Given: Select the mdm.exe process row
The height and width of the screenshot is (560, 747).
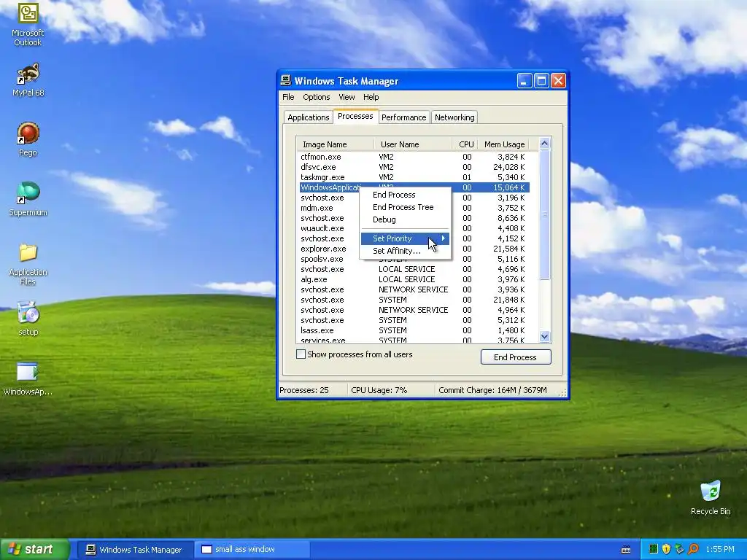Looking at the screenshot, I should (x=414, y=208).
